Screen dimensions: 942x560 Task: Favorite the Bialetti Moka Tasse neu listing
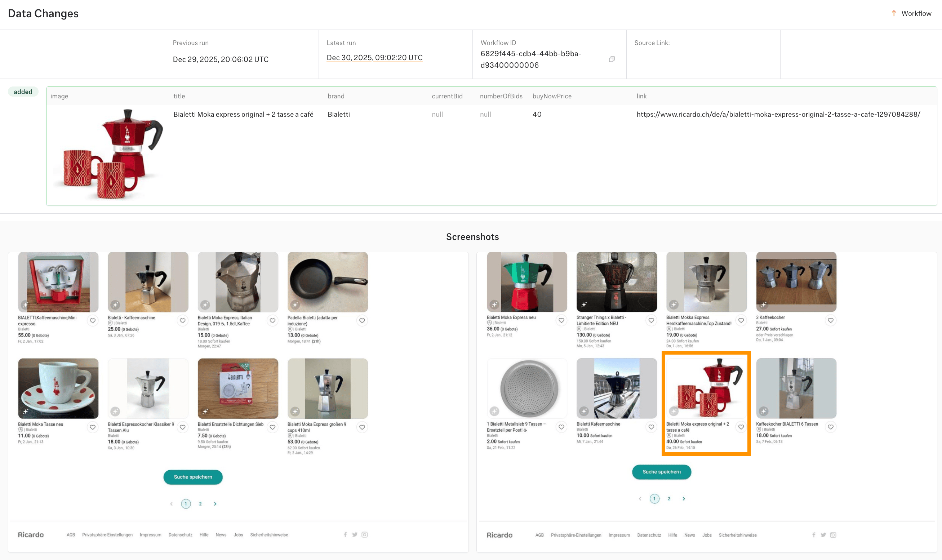pos(92,427)
